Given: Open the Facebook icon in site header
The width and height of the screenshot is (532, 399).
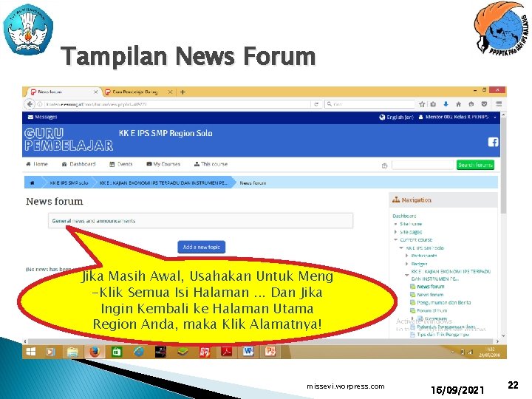Looking at the screenshot, I should (x=494, y=142).
